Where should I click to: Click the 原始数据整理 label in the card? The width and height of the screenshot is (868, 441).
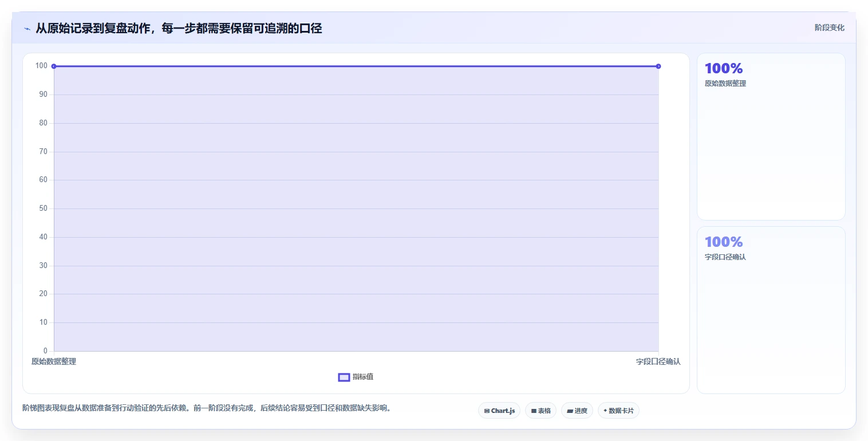click(725, 84)
